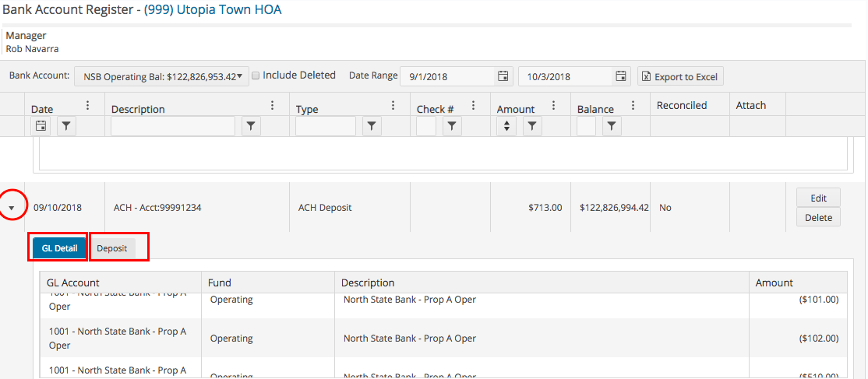Image resolution: width=868 pixels, height=379 pixels.
Task: Sort by the Balance column header
Action: tap(595, 110)
